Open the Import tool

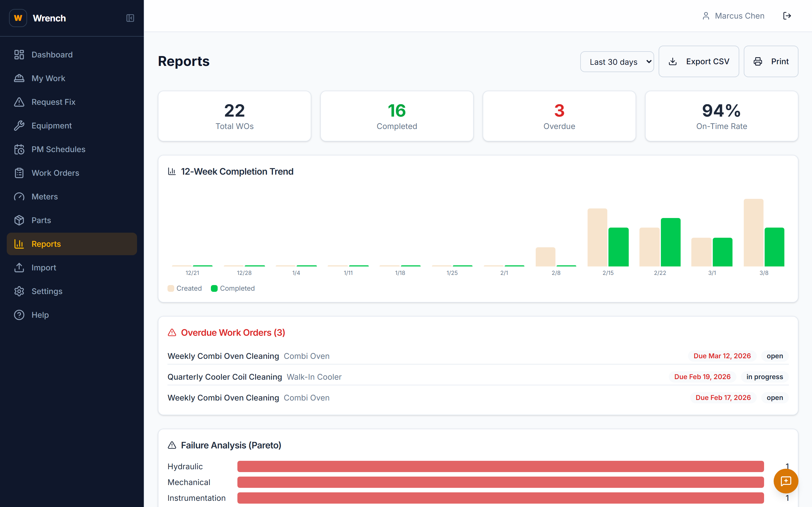pos(44,267)
